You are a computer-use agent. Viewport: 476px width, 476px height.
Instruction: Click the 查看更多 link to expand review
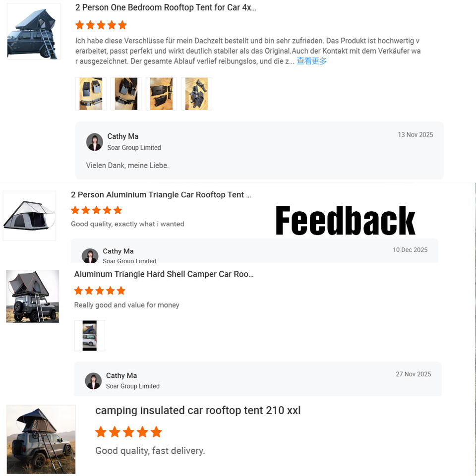(x=311, y=61)
